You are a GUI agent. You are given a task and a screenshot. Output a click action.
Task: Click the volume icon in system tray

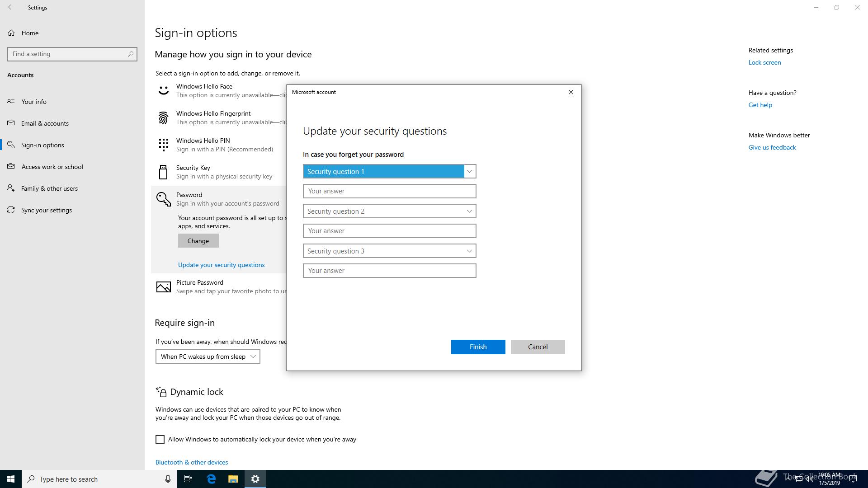pos(809,479)
